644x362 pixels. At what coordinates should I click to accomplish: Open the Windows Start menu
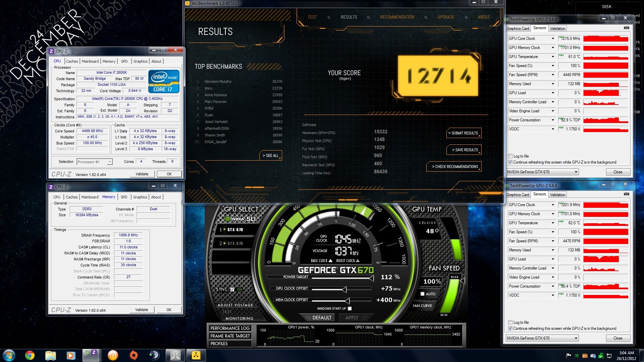[x=9, y=355]
